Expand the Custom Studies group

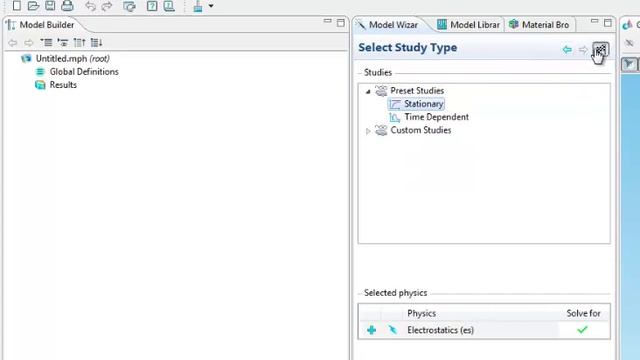368,131
